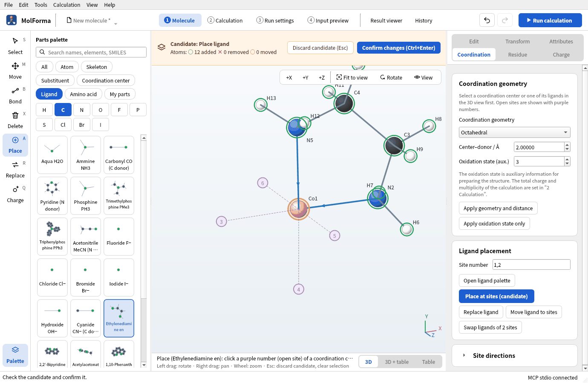
Task: Click open site number 4 marker
Action: pyautogui.click(x=299, y=289)
